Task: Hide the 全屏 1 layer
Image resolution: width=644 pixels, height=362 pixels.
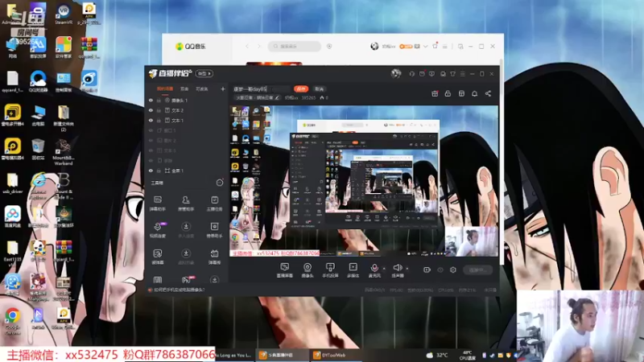Action: coord(151,171)
